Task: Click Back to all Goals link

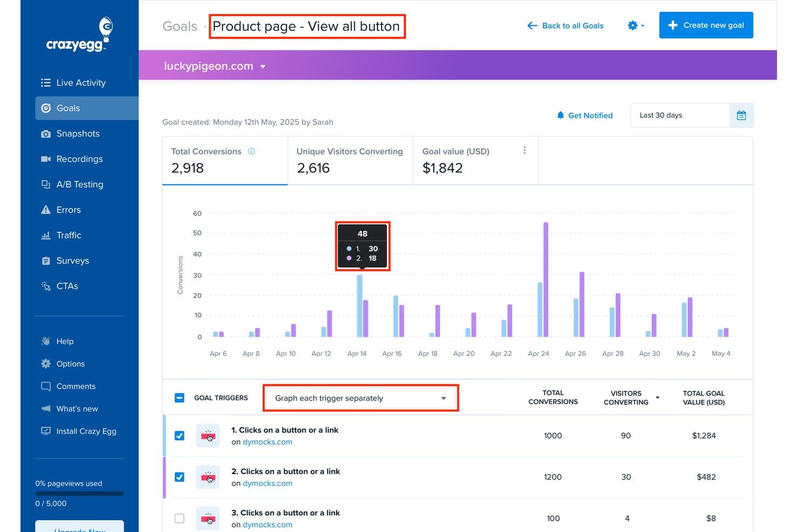Action: click(x=565, y=25)
